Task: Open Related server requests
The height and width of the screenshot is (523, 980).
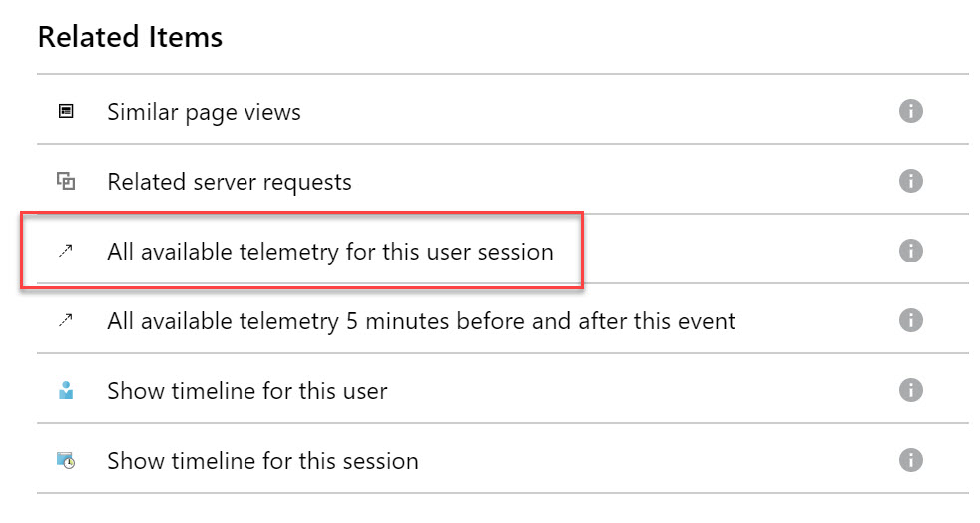Action: 230,182
